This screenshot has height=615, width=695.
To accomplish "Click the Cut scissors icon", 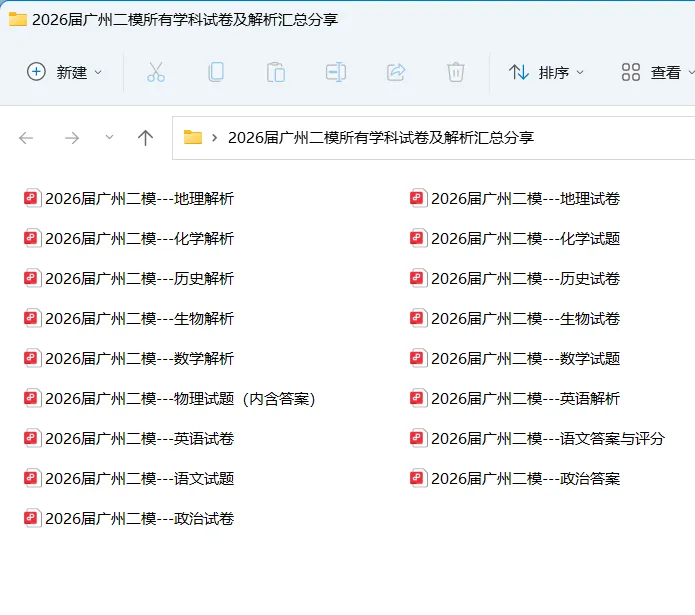I will (156, 72).
